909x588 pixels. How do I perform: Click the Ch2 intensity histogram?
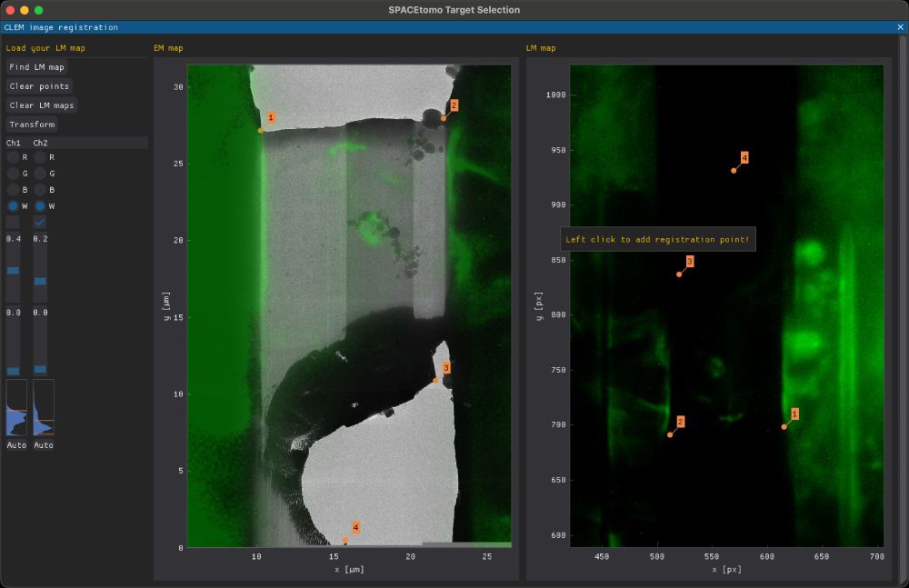(x=44, y=408)
